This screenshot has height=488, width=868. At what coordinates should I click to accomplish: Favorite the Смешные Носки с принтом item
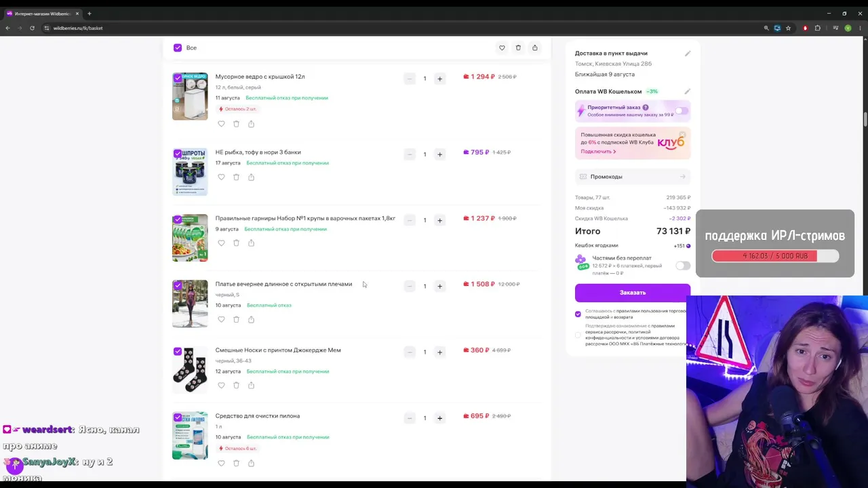pyautogui.click(x=221, y=385)
